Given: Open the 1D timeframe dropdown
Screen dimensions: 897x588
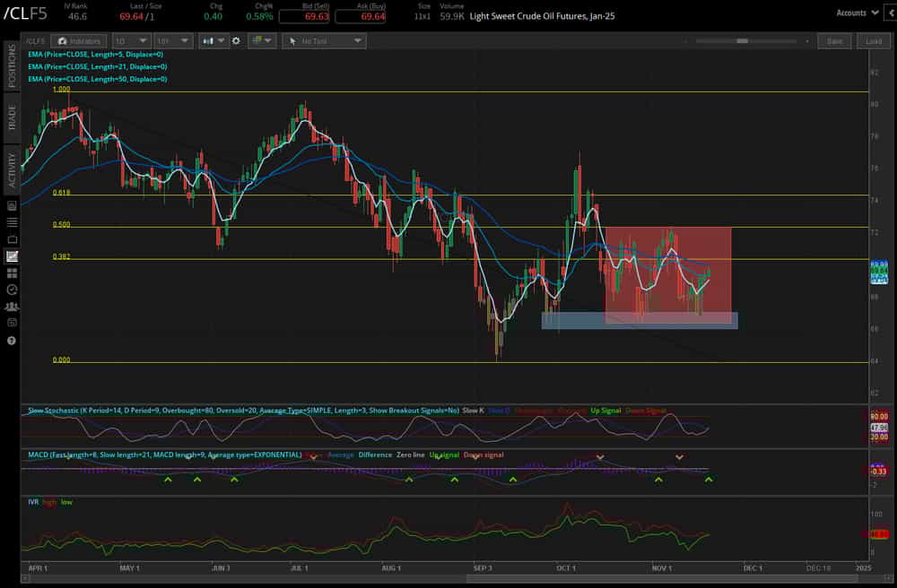Looking at the screenshot, I should tap(131, 40).
